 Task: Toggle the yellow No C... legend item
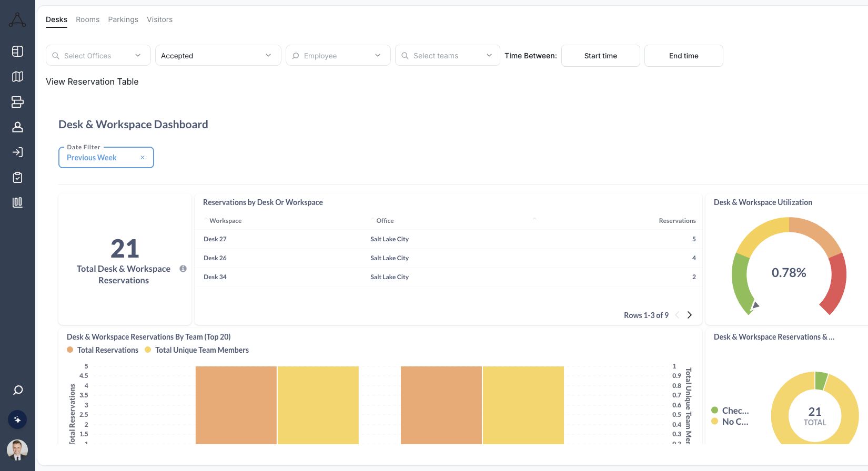pyautogui.click(x=730, y=422)
